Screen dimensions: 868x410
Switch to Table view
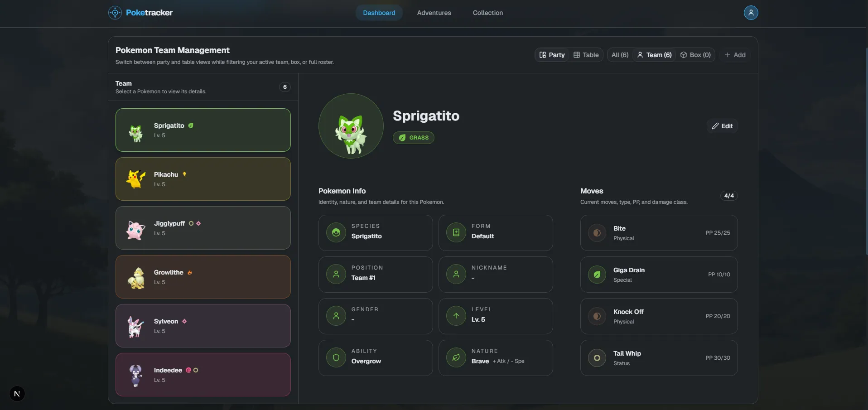pos(586,55)
